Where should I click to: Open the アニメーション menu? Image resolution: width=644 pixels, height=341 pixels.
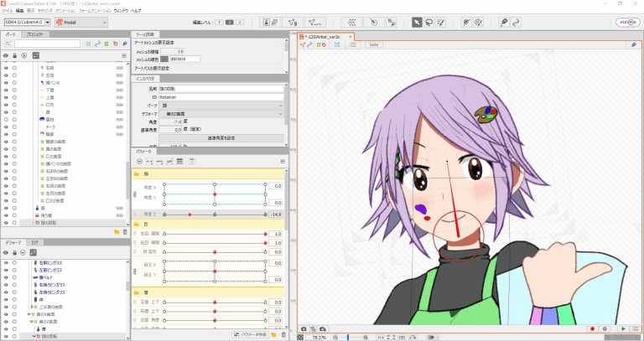tap(65, 11)
